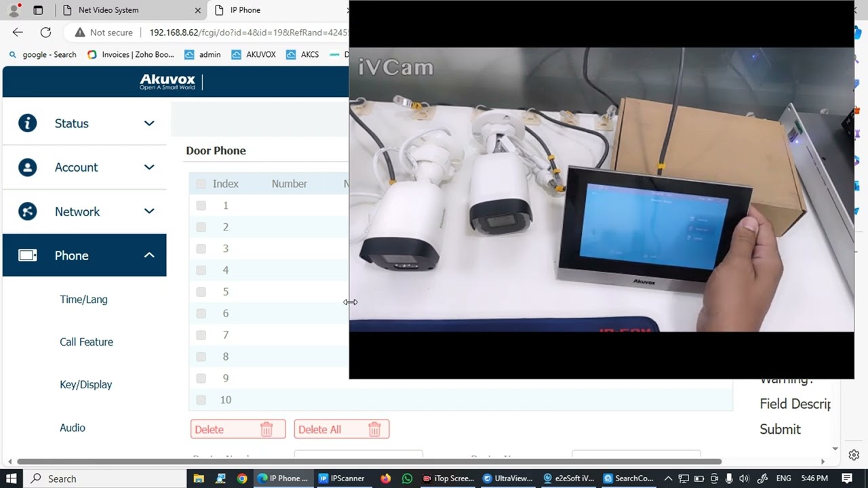
Task: Collapse the Phone section chevron
Action: (149, 256)
